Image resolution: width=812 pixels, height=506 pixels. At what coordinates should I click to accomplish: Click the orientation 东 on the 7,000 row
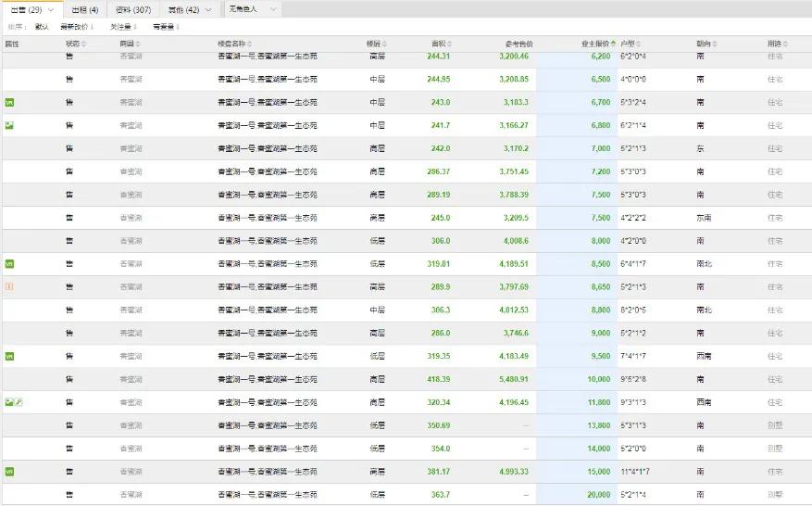click(700, 149)
